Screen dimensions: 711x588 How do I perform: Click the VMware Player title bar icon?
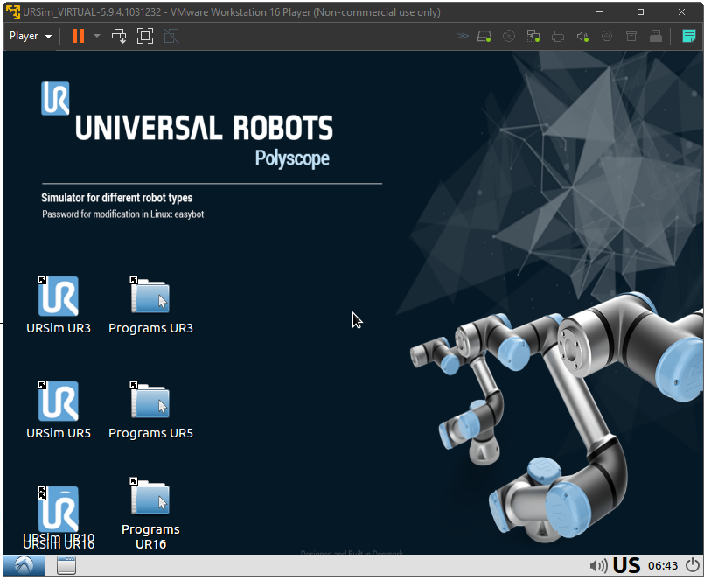(x=13, y=11)
